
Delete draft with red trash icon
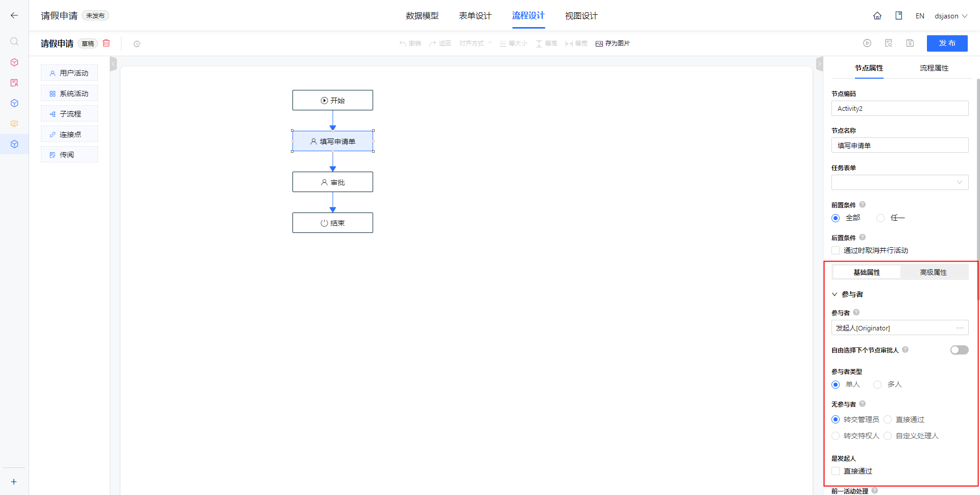click(x=106, y=43)
